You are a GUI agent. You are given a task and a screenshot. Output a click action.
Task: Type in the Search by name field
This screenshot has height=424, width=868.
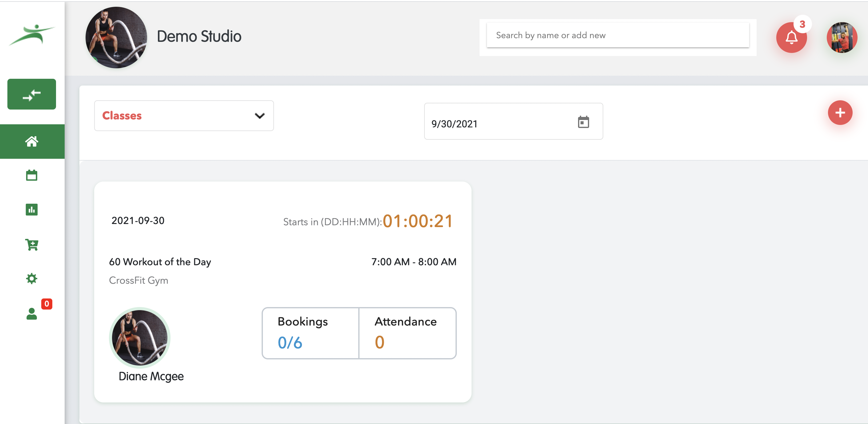pyautogui.click(x=617, y=35)
